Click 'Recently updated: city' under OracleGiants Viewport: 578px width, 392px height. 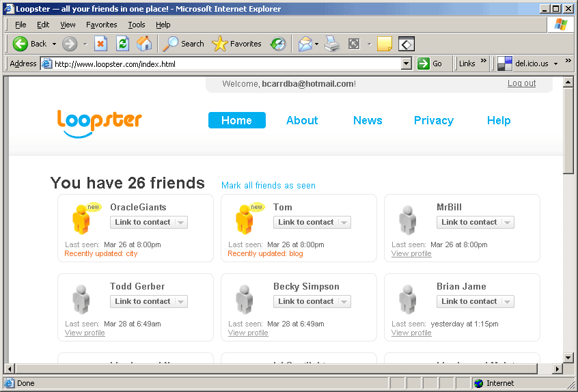click(100, 253)
